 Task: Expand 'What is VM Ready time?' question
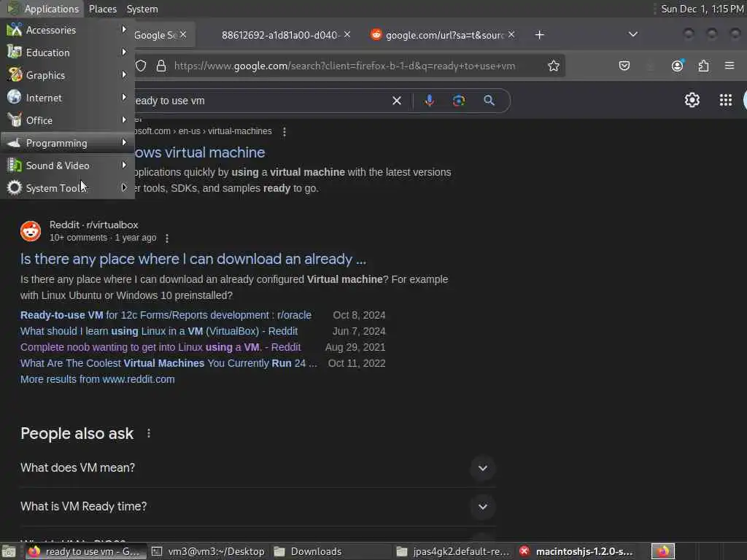[x=258, y=507]
